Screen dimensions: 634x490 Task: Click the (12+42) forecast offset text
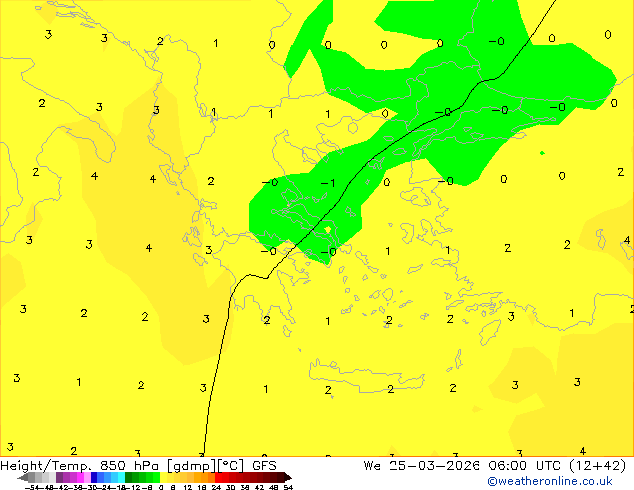click(597, 466)
